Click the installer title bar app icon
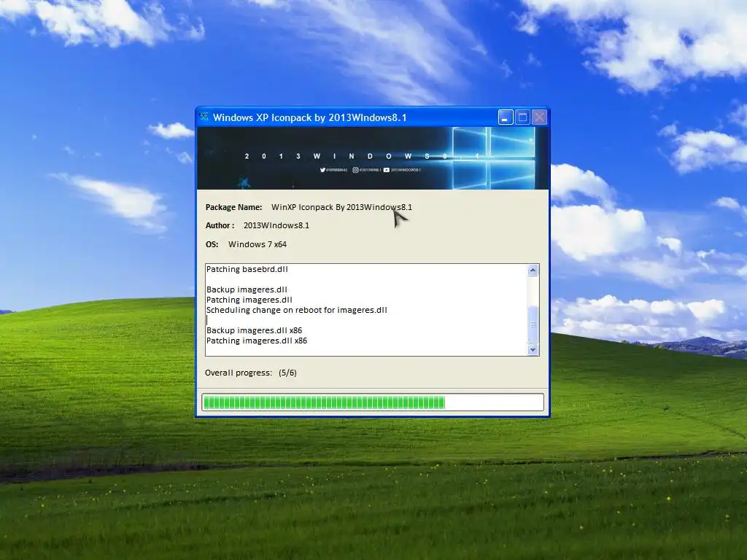 [x=204, y=117]
